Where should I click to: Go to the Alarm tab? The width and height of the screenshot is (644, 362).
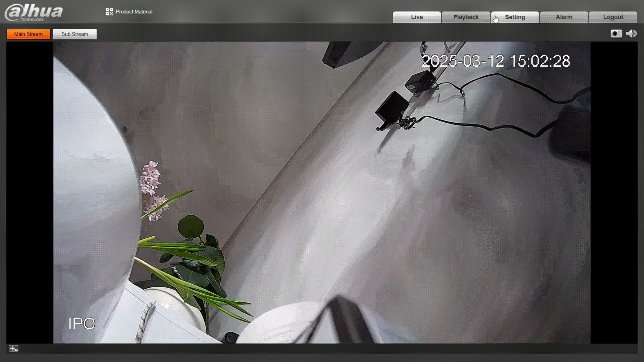click(564, 17)
